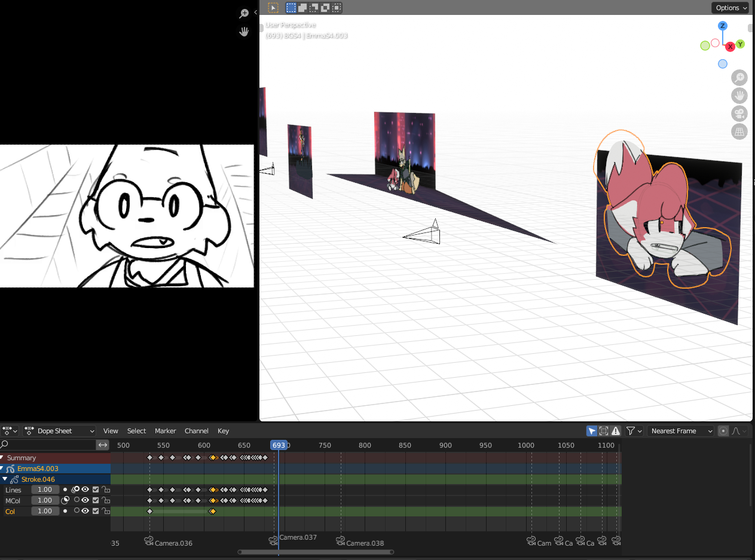Screen dimensions: 755x560
Task: Click the pan hand icon in image editor
Action: click(244, 32)
